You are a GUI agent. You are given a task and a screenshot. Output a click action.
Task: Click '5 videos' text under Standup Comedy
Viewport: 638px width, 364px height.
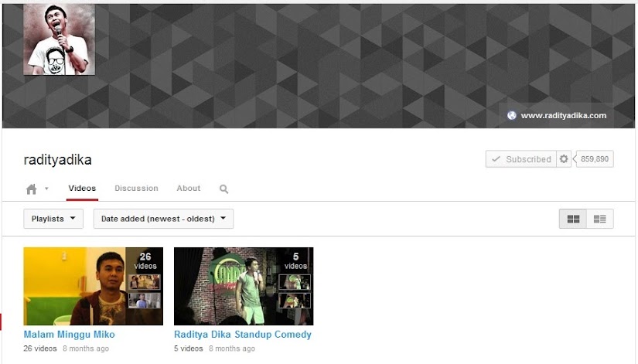[x=189, y=349]
